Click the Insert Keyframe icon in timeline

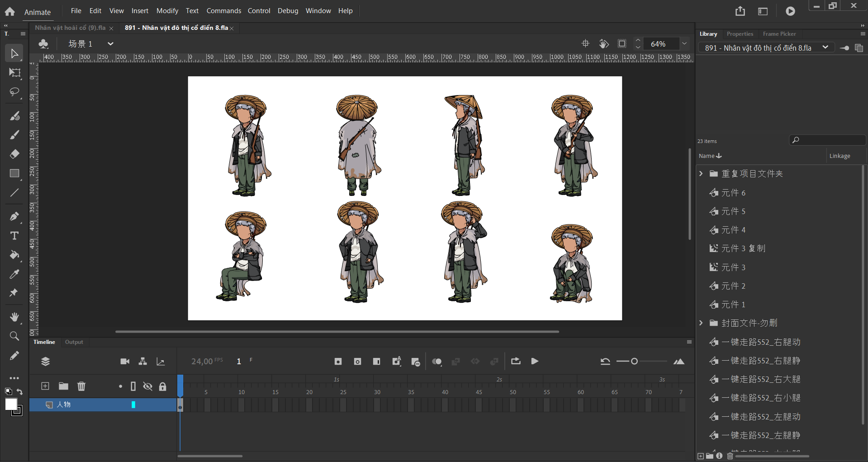coord(338,362)
